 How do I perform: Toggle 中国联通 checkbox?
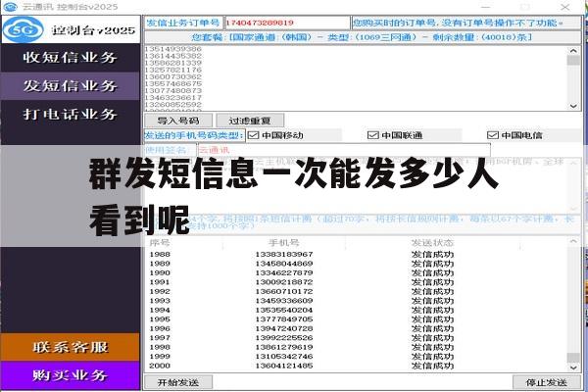click(x=373, y=135)
